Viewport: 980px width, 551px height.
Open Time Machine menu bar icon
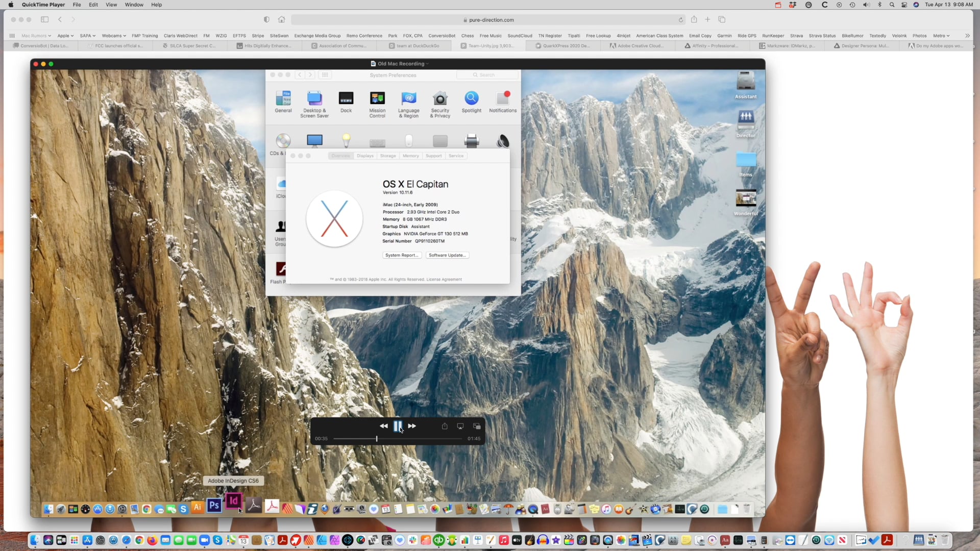pyautogui.click(x=852, y=5)
